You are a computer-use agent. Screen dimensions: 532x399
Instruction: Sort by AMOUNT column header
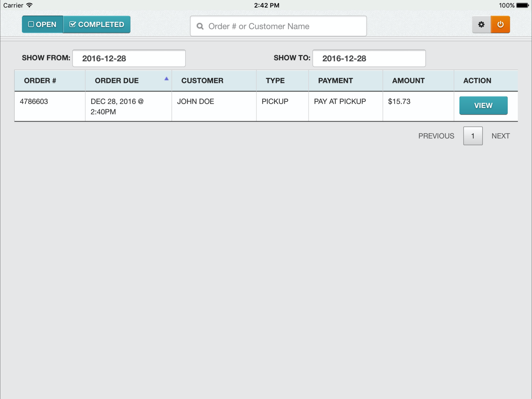[418, 81]
